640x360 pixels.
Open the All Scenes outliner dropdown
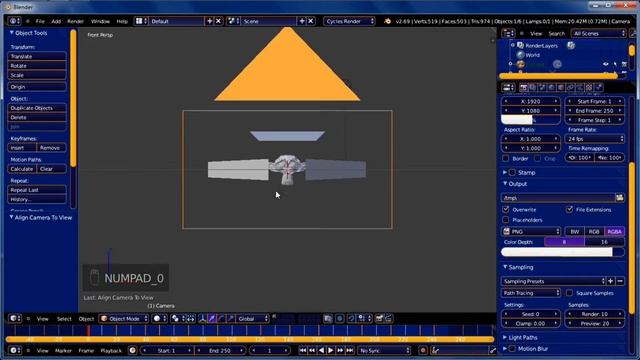click(598, 33)
